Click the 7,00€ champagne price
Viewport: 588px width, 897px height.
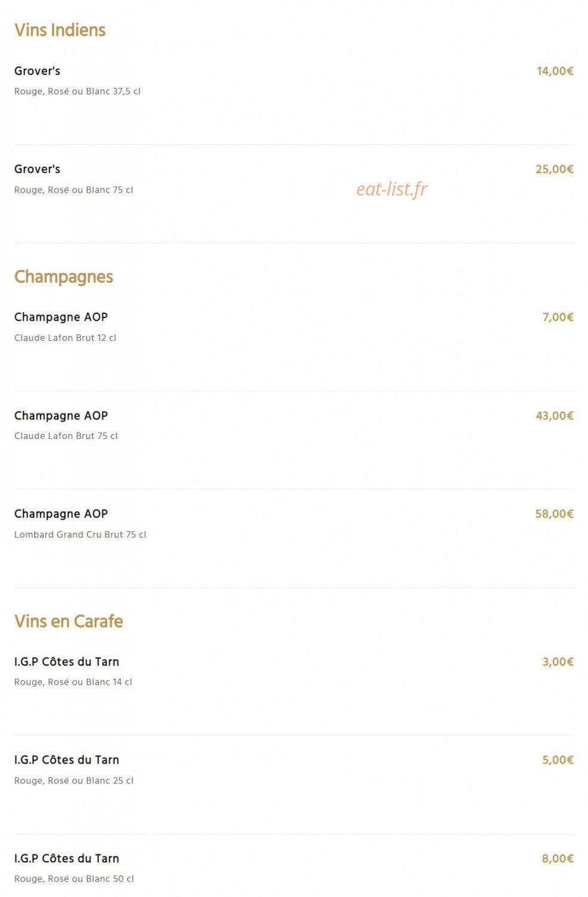[558, 317]
